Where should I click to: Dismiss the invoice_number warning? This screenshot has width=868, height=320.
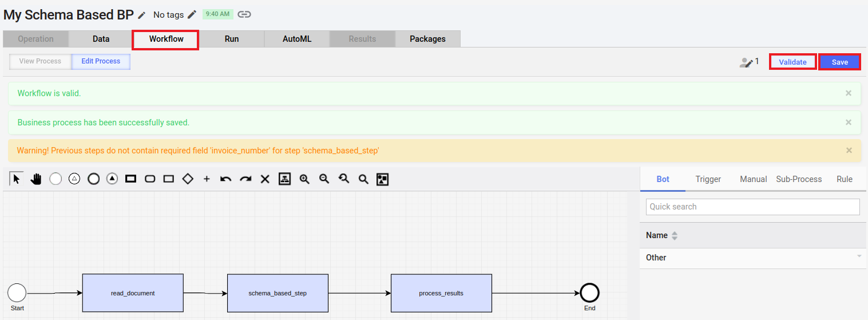coord(849,150)
